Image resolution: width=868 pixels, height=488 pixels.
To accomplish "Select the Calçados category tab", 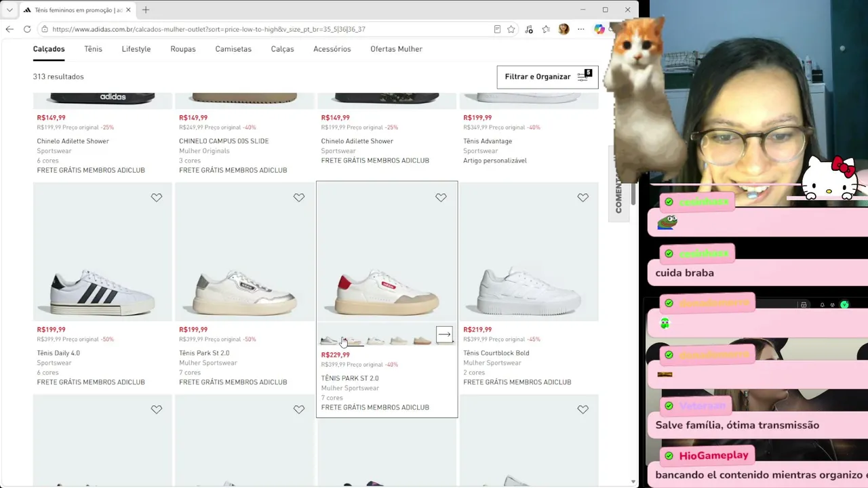I will coord(49,49).
